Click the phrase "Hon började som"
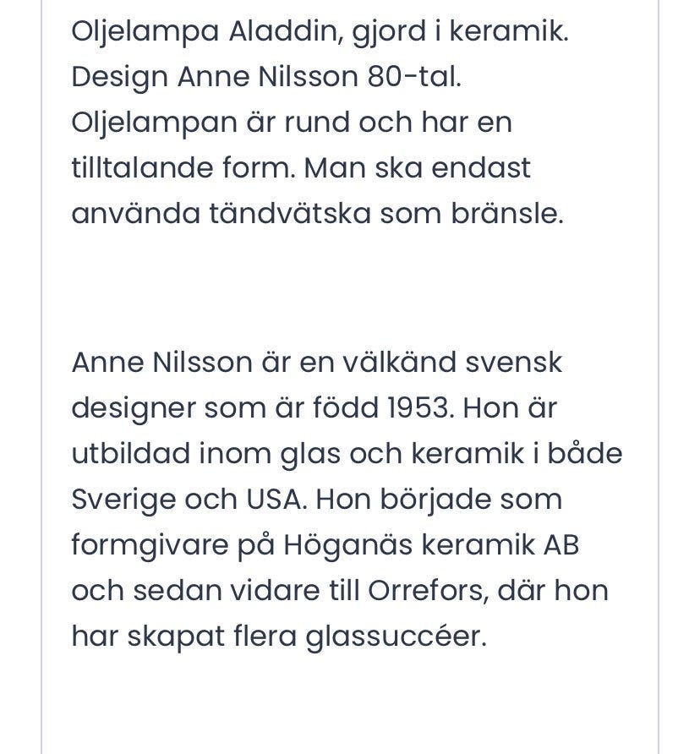The height and width of the screenshot is (754, 700). 440,500
